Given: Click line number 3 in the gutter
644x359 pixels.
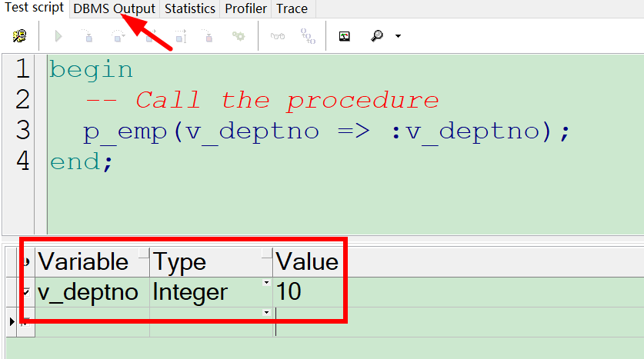Looking at the screenshot, I should coord(23,130).
